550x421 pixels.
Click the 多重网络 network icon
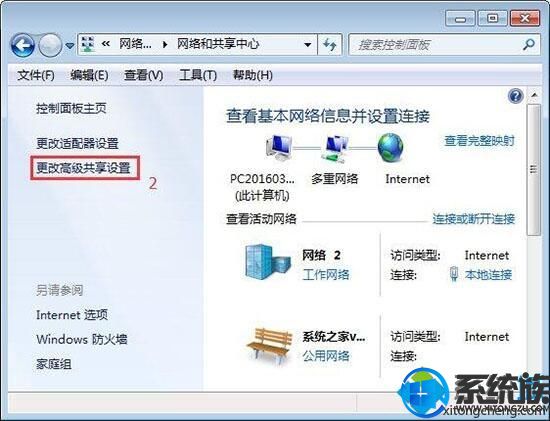(x=335, y=149)
